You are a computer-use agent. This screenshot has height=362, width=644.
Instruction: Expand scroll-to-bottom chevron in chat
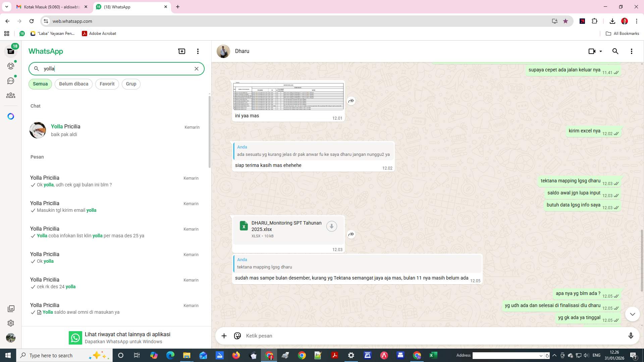click(632, 314)
